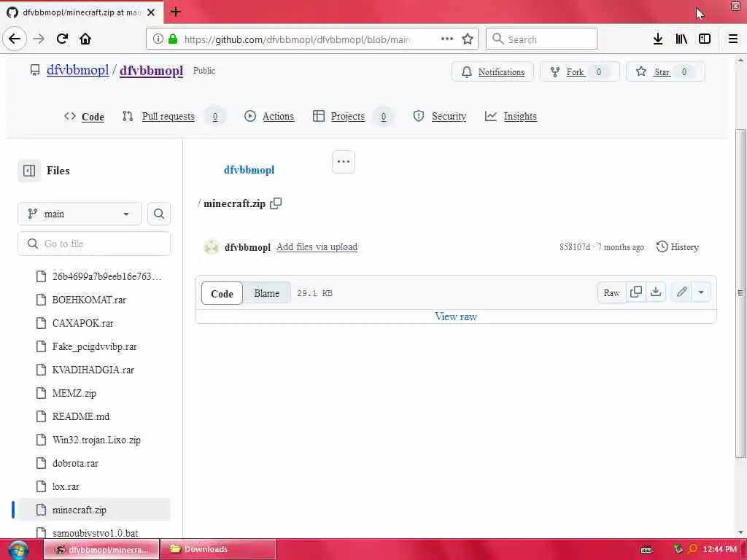Click the green padlock security icon
This screenshot has width=747, height=560.
coord(173,39)
